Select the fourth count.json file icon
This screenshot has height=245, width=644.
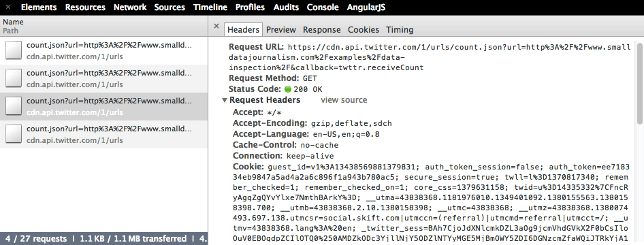14,135
